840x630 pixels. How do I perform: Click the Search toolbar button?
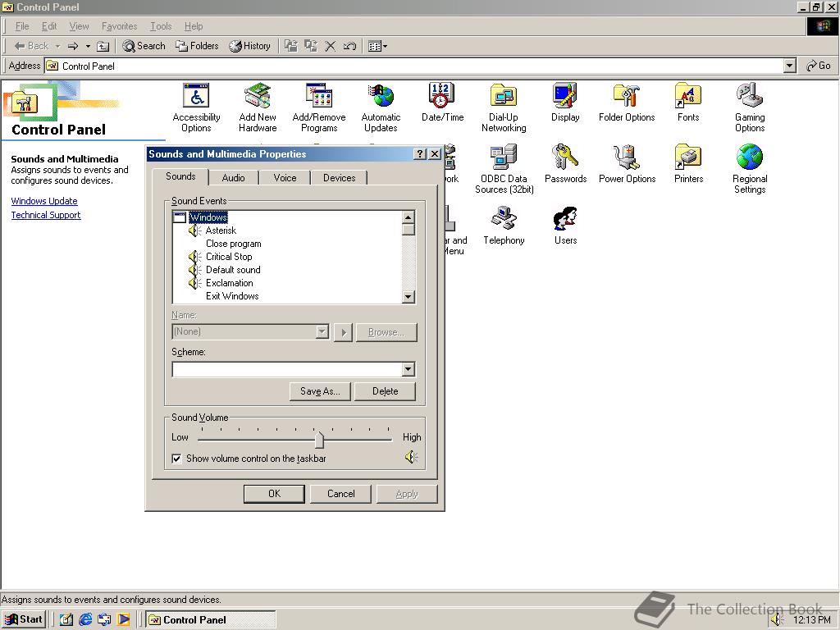[144, 46]
